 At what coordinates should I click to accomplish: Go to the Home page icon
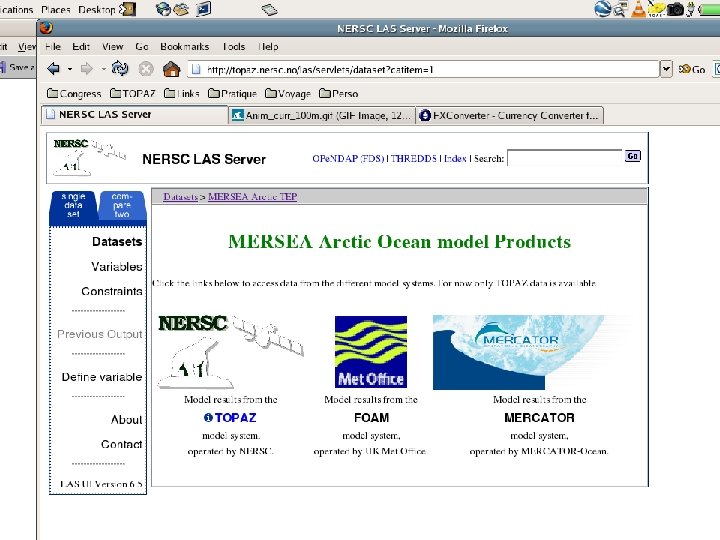point(171,69)
